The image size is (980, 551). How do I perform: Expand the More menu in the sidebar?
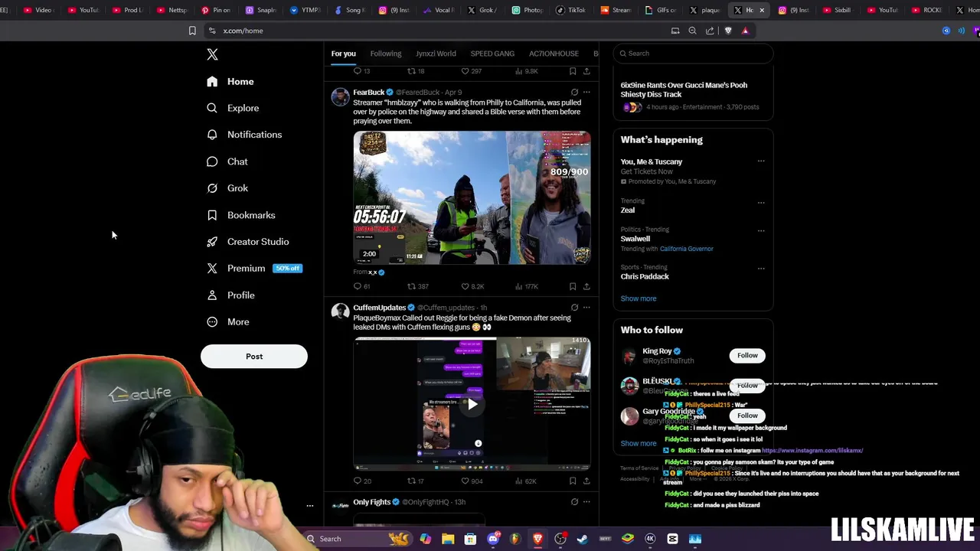pyautogui.click(x=227, y=322)
